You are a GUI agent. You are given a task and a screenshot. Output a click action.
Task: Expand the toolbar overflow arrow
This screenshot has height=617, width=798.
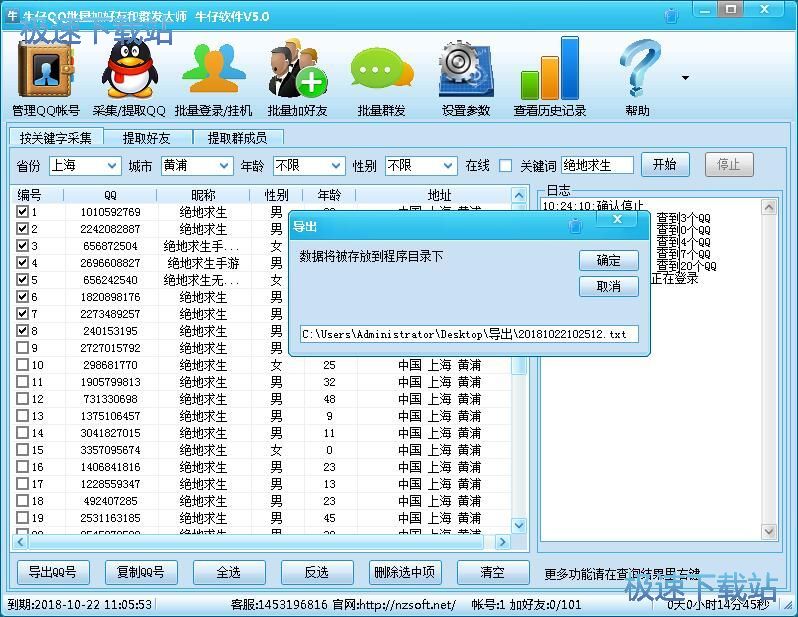[686, 78]
